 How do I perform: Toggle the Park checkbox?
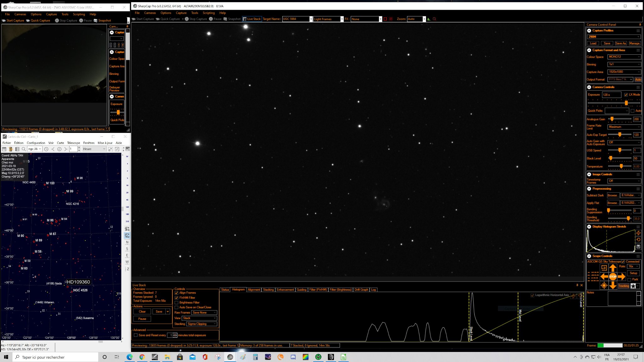[x=629, y=280]
